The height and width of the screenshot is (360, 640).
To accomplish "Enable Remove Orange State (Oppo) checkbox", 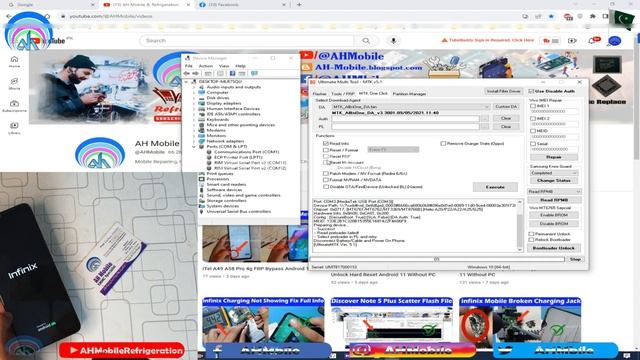I will (x=443, y=144).
